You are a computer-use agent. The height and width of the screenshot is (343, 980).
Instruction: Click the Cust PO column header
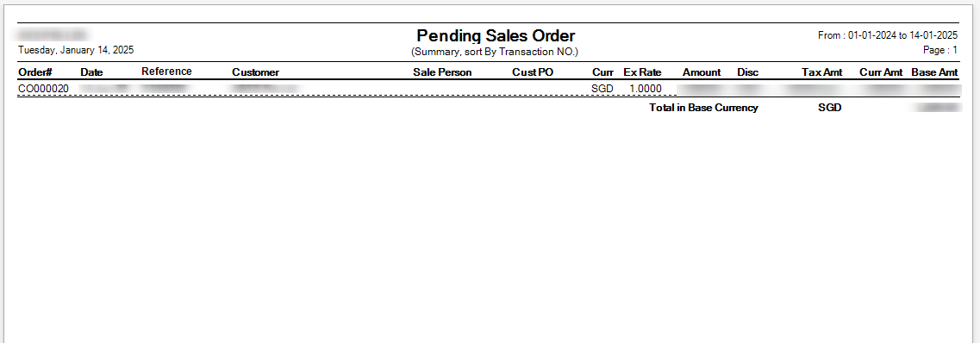pyautogui.click(x=533, y=72)
